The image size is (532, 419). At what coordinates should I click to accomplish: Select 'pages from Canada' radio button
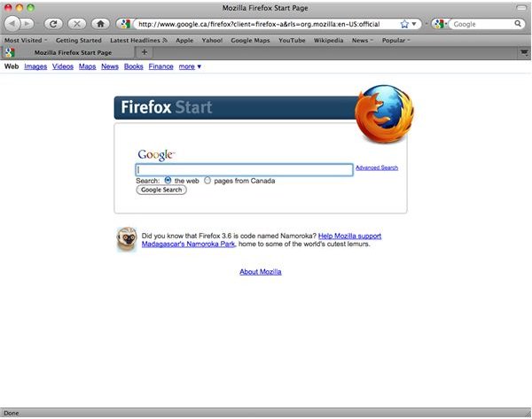[x=207, y=181]
